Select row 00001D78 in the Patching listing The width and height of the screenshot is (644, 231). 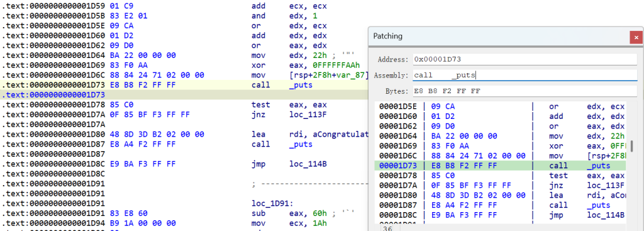(500, 176)
